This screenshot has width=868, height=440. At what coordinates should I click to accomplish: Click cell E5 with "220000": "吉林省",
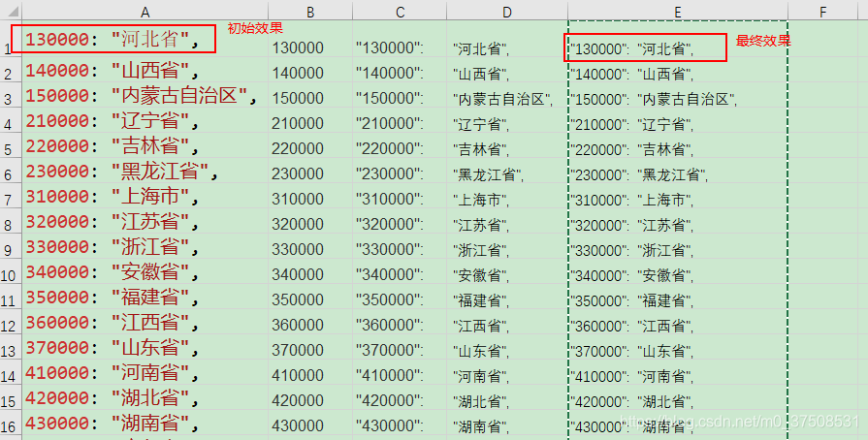[x=678, y=145]
